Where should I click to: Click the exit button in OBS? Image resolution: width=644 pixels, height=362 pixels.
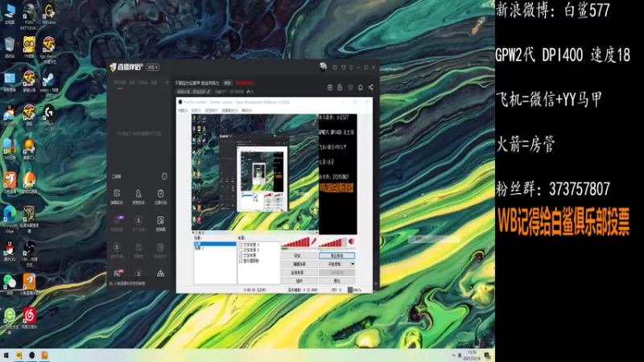(x=336, y=281)
